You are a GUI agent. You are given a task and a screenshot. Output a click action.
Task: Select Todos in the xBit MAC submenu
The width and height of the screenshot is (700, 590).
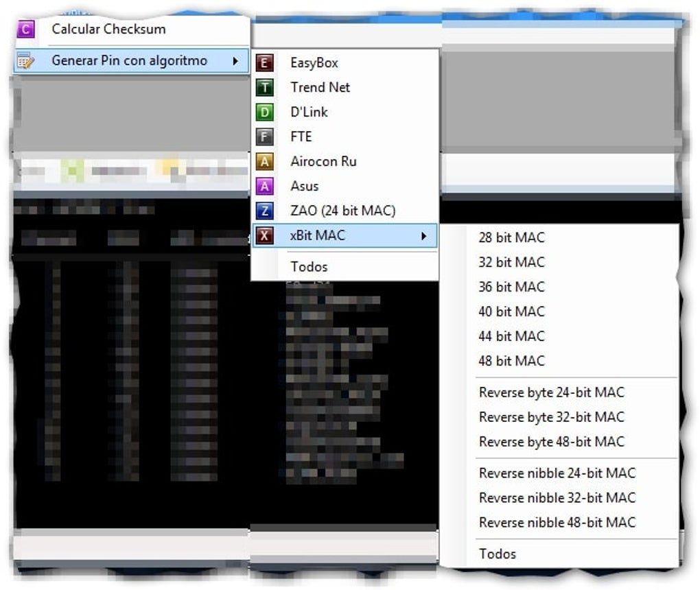pos(560,554)
